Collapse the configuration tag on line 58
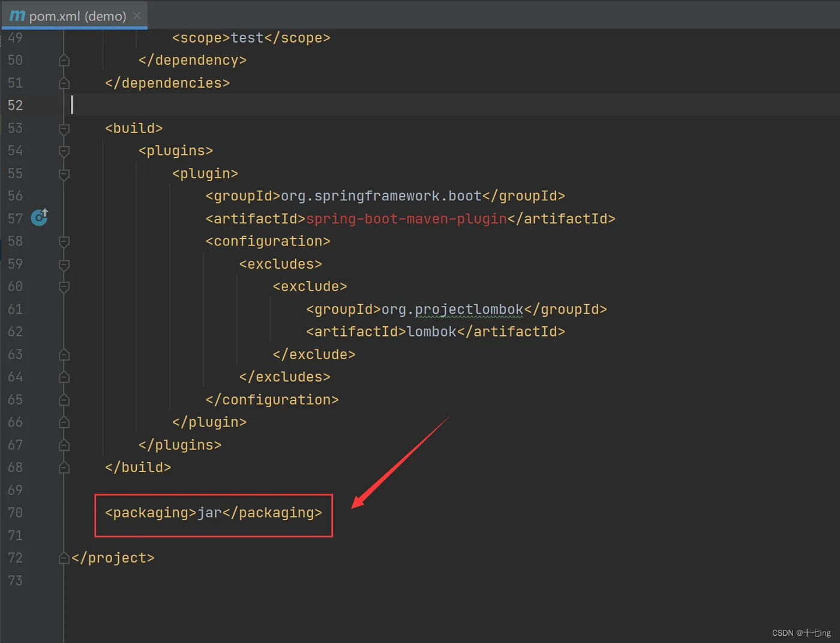The height and width of the screenshot is (643, 840). [x=64, y=242]
